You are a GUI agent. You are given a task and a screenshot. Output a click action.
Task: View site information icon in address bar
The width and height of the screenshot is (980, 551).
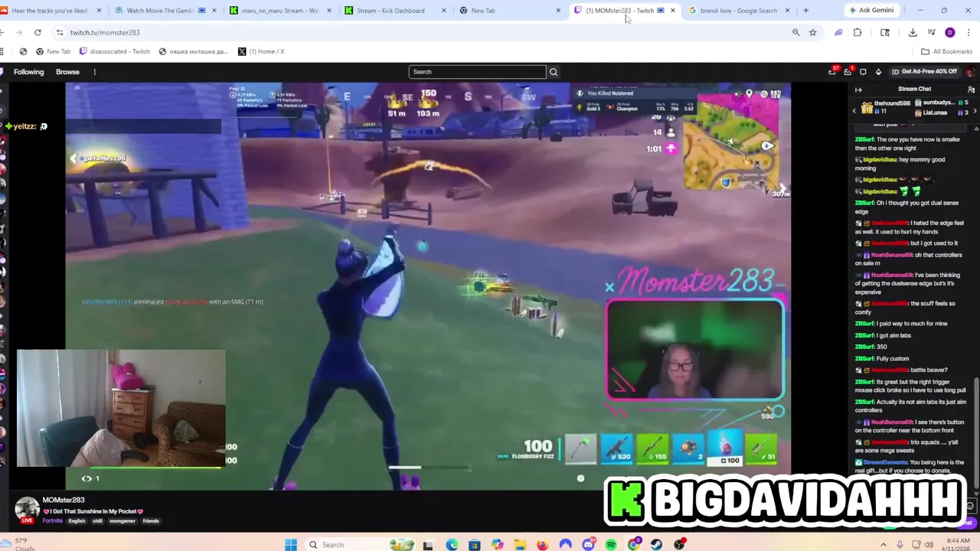pos(60,32)
